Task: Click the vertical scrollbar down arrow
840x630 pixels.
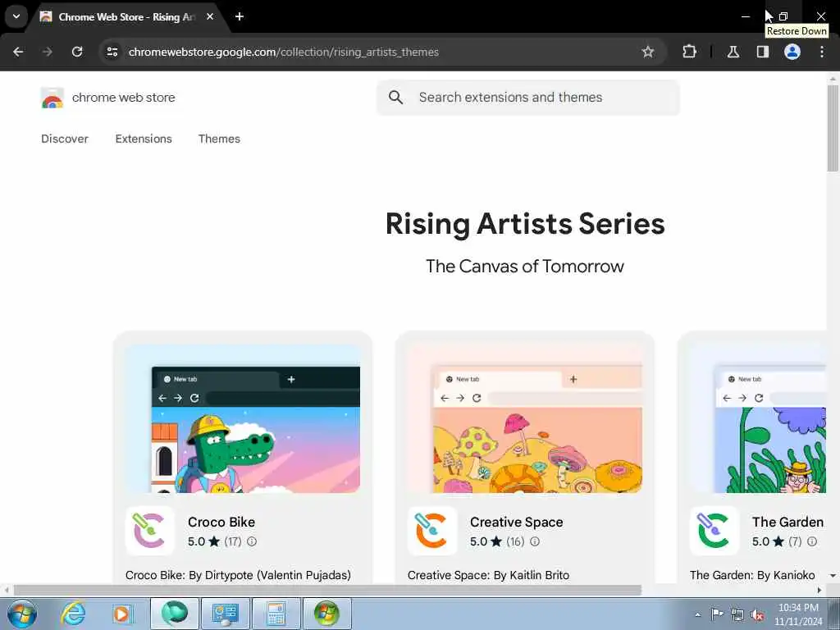Action: coord(833,576)
